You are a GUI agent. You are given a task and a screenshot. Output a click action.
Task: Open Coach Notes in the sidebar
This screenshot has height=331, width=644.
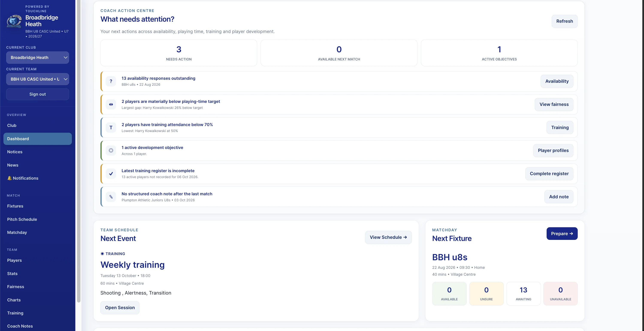point(38,326)
